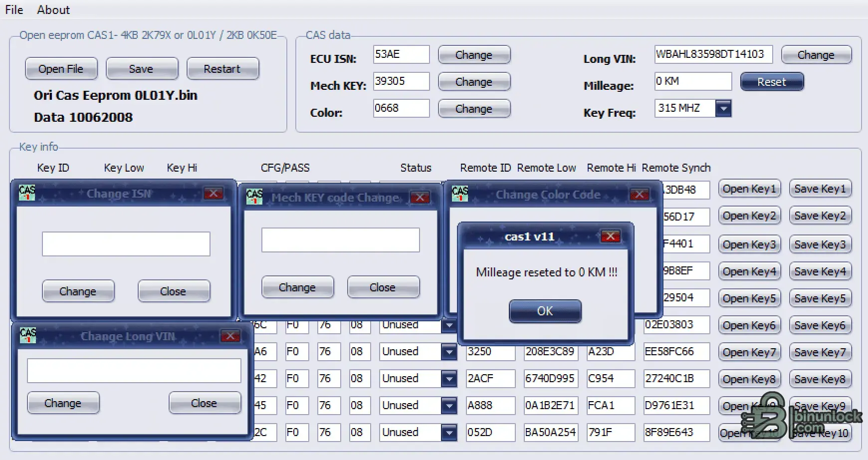Click the mileage Reset button
Screen dimensions: 868x460
tap(771, 82)
